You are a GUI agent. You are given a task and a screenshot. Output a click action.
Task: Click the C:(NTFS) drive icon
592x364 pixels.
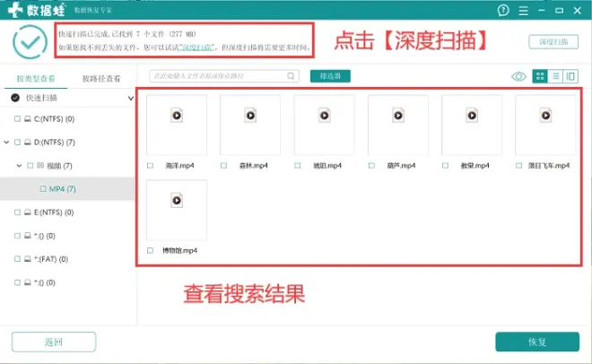click(28, 119)
